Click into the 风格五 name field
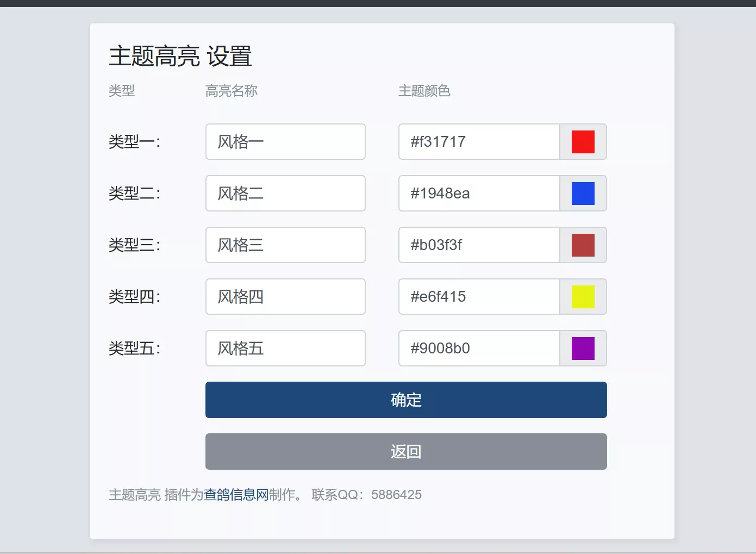Screen dimensions: 756x554 click(x=285, y=348)
